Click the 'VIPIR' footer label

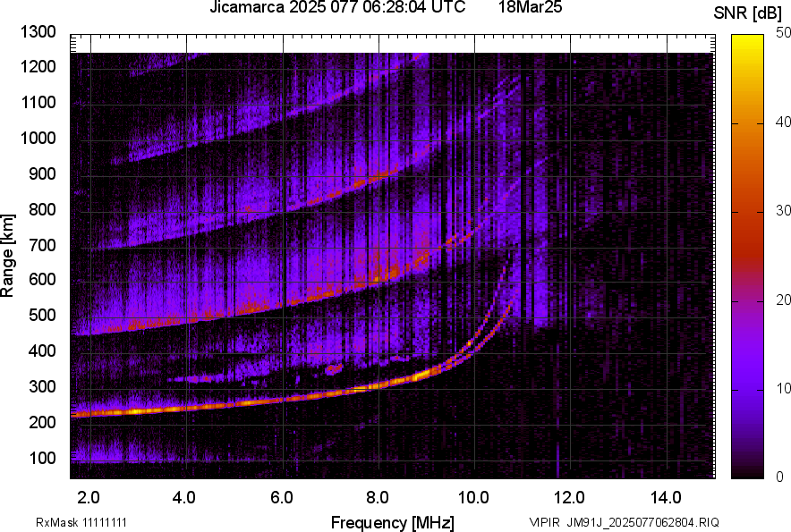544,522
